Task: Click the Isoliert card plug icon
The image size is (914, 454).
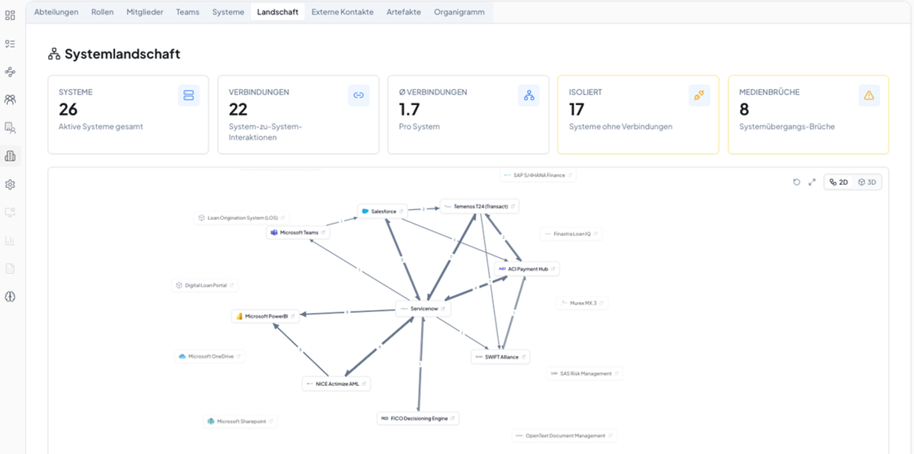Action: (699, 96)
